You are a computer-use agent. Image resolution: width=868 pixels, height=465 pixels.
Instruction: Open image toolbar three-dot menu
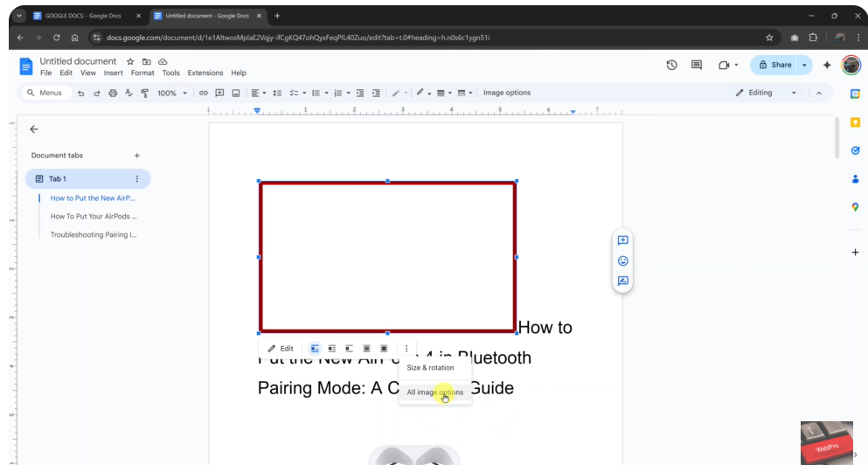pyautogui.click(x=406, y=349)
